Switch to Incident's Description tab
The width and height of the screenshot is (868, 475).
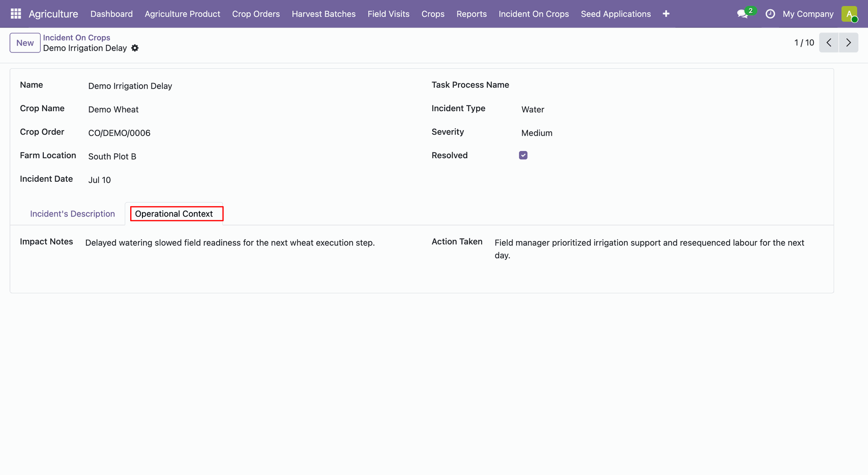pos(72,214)
